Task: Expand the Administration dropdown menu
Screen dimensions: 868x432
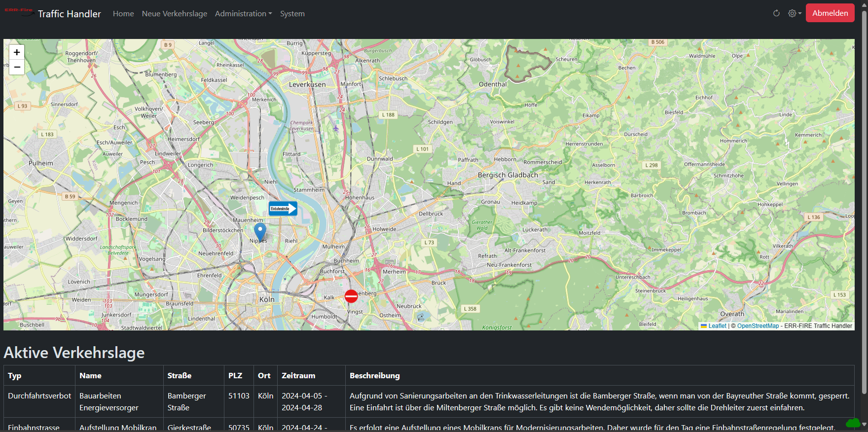Action: click(x=243, y=14)
